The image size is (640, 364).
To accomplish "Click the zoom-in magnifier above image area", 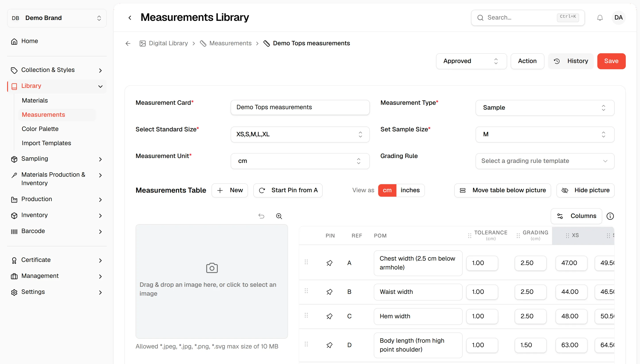I will pyautogui.click(x=279, y=216).
